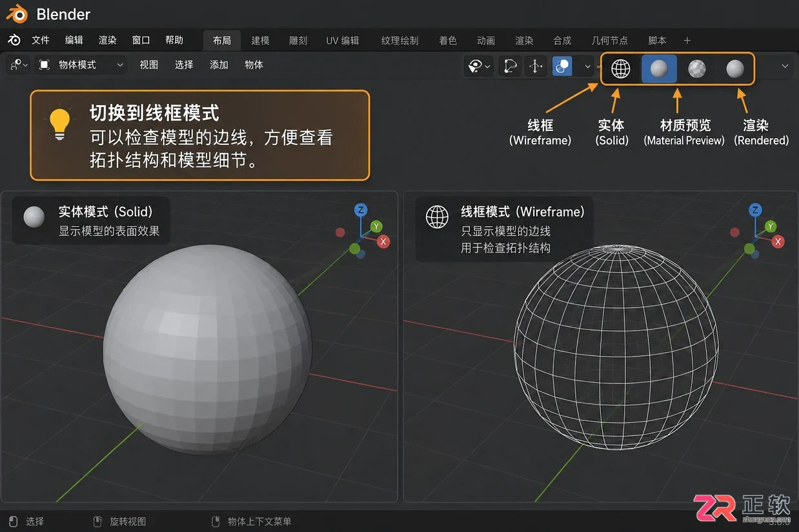799x532 pixels.
Task: Add a workspace with the plus button
Action: [x=687, y=41]
